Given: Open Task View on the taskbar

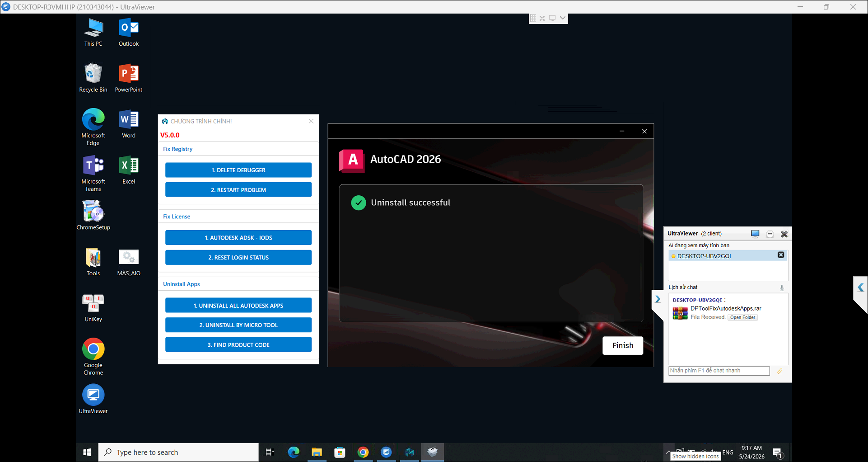Looking at the screenshot, I should click(270, 452).
